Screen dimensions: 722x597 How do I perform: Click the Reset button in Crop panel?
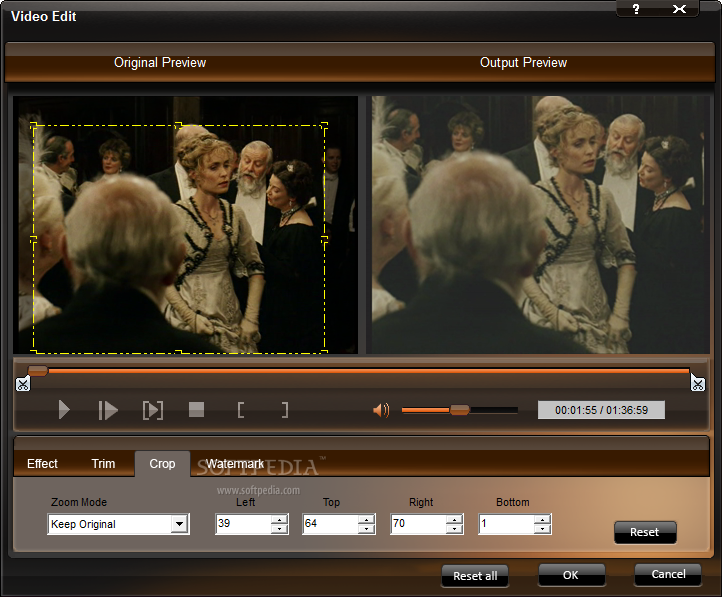645,532
